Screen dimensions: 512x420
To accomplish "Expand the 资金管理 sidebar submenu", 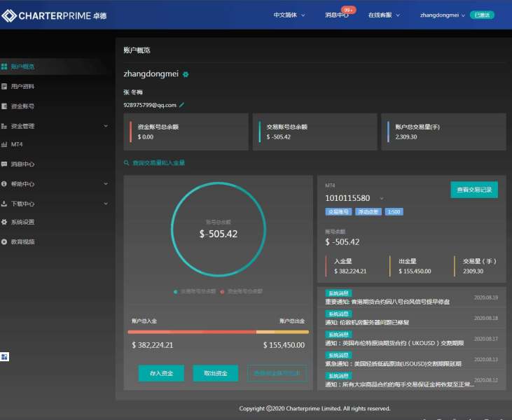I will tap(106, 126).
